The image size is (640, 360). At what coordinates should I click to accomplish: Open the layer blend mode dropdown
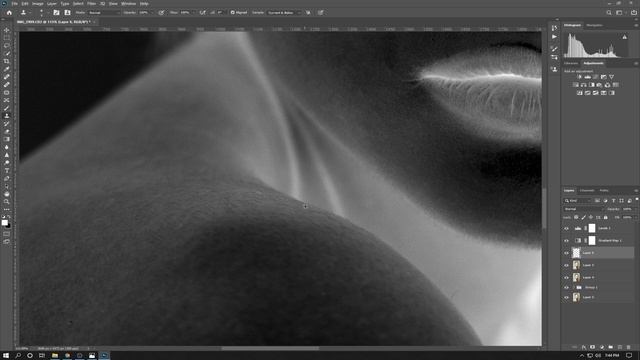(583, 209)
